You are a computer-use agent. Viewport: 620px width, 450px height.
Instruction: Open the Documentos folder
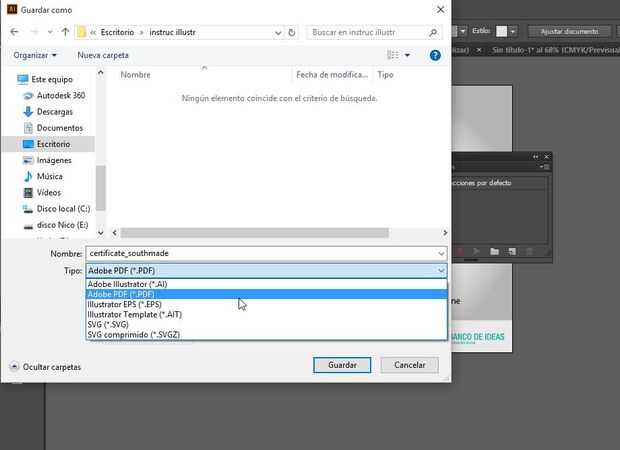53,128
